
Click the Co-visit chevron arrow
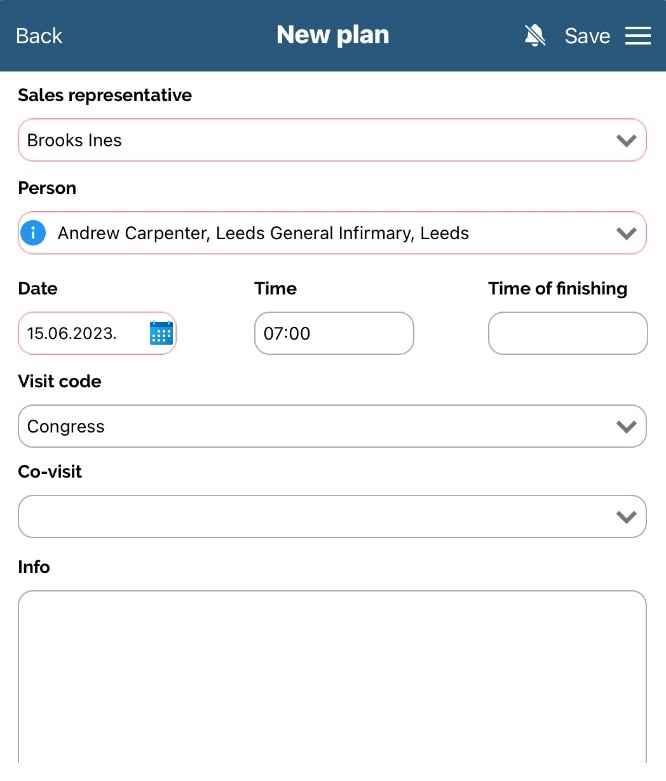pyautogui.click(x=627, y=517)
